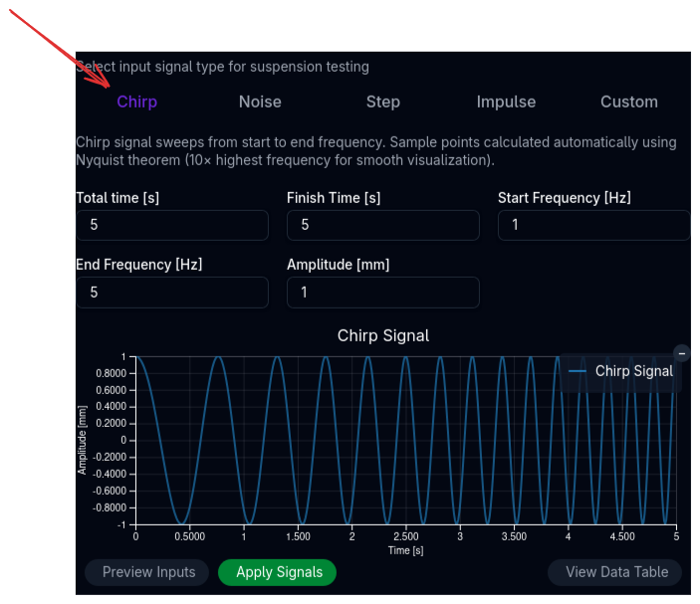The width and height of the screenshot is (700, 604).
Task: Collapse the chart legend with minus icon
Action: point(682,353)
